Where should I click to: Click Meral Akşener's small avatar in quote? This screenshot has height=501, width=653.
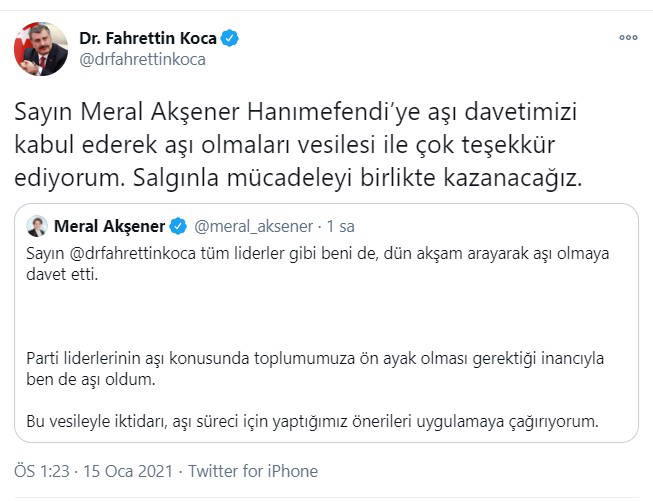pos(37,224)
